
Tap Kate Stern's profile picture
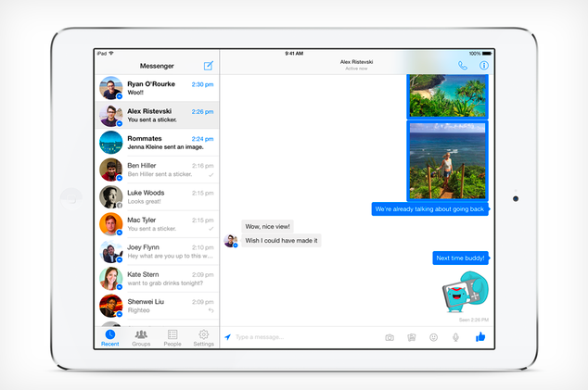[x=111, y=278]
